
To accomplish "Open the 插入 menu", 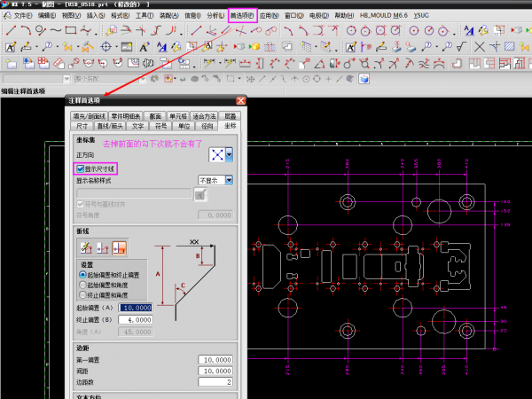I will [96, 16].
